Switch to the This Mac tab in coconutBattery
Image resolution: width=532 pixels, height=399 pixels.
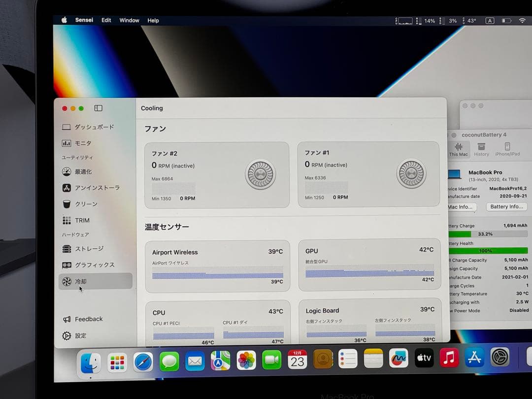(459, 149)
